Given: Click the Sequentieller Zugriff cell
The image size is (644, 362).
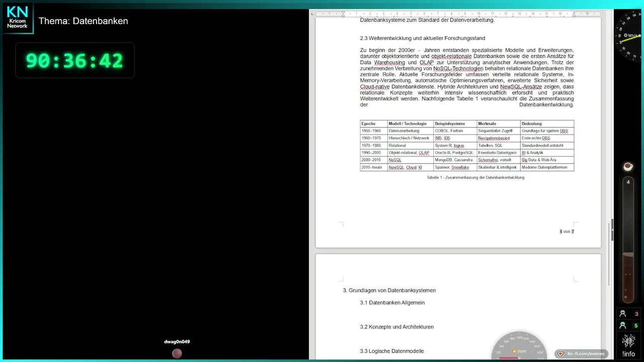Looking at the screenshot, I should coord(499,131).
